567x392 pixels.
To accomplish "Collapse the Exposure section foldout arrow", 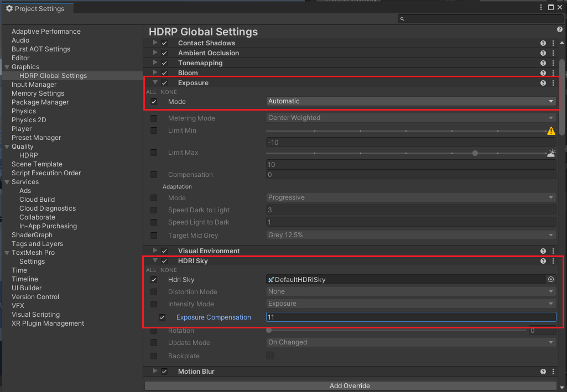I will click(x=155, y=82).
